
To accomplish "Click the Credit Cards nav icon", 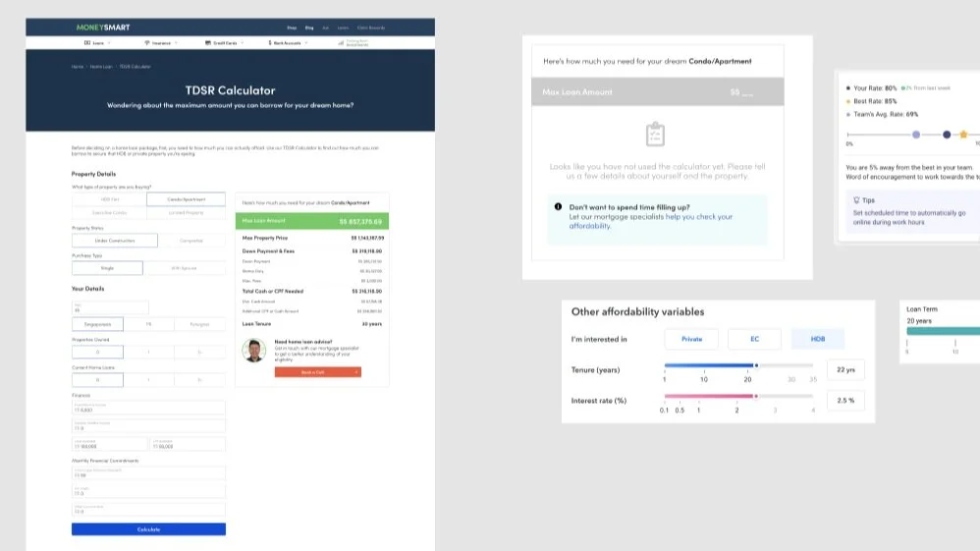I will (207, 43).
